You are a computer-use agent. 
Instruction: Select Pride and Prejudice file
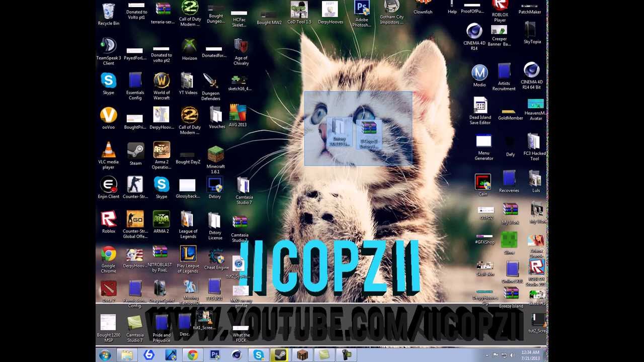click(162, 329)
